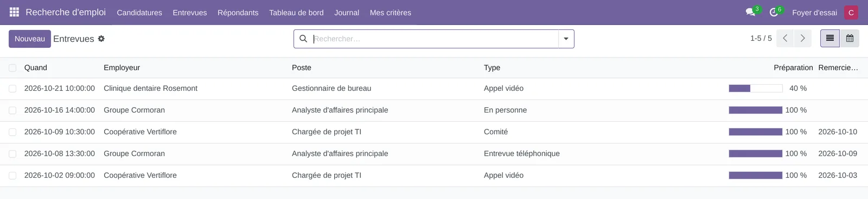Open the activities clock icon with badge 6

[x=774, y=12]
